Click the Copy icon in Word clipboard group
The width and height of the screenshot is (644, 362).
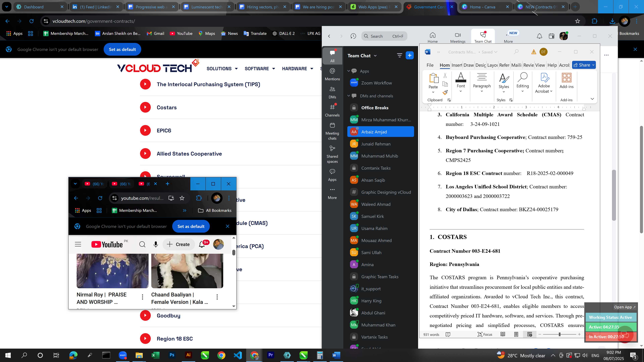445,84
